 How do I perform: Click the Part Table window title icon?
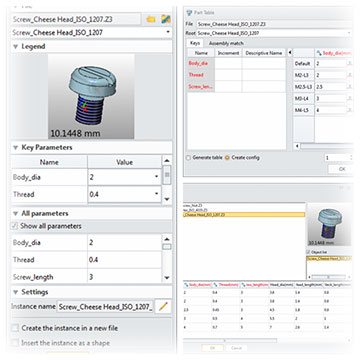tap(189, 13)
